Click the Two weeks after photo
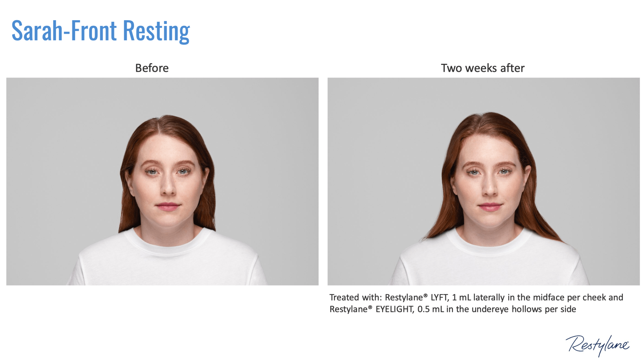Screen dimensions: 644x362 tap(484, 181)
